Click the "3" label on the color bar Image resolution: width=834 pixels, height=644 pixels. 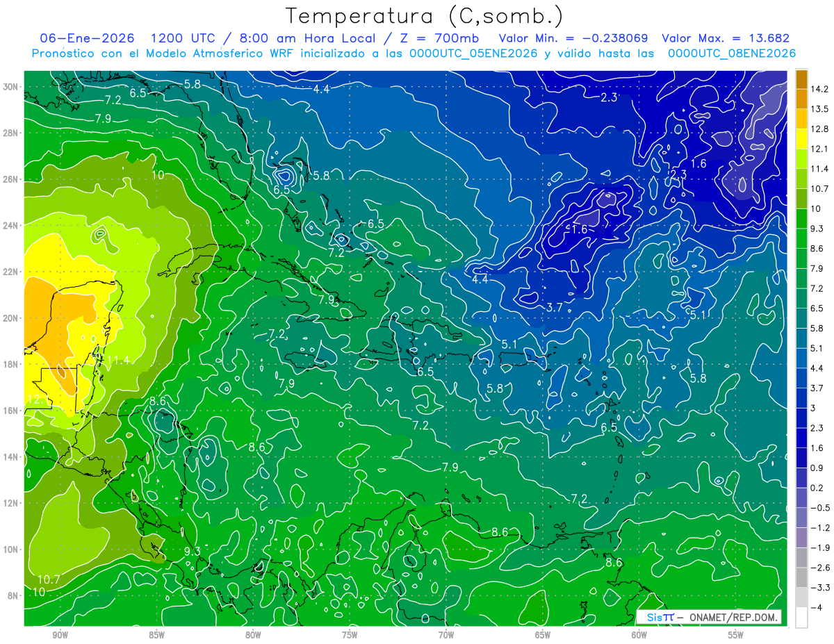tap(813, 408)
